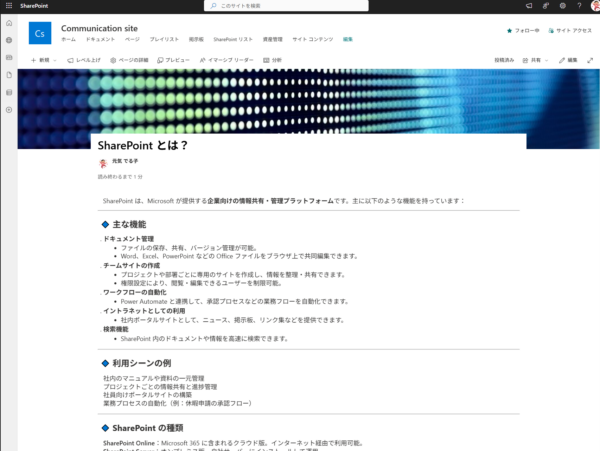This screenshot has height=451, width=600.
Task: Click the plus icon of 新規
Action: point(34,60)
